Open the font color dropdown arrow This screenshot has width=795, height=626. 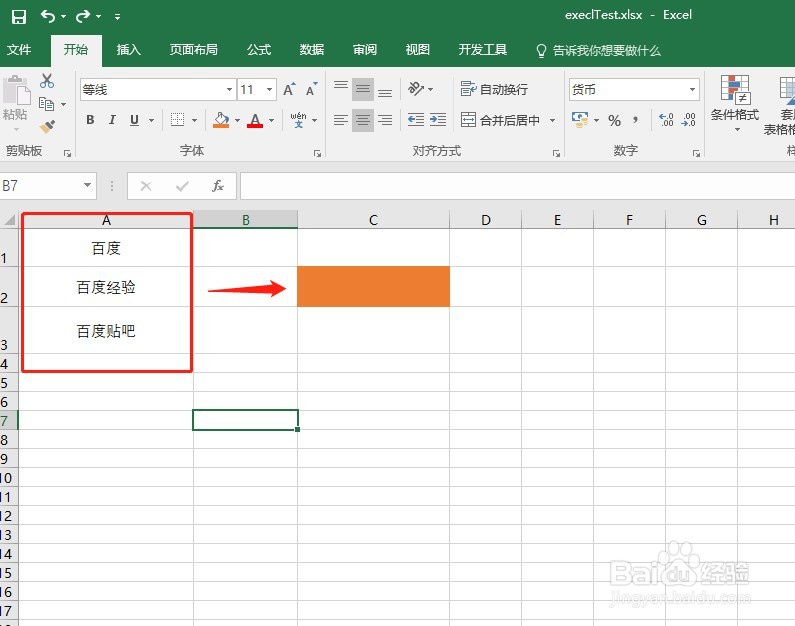pos(272,120)
